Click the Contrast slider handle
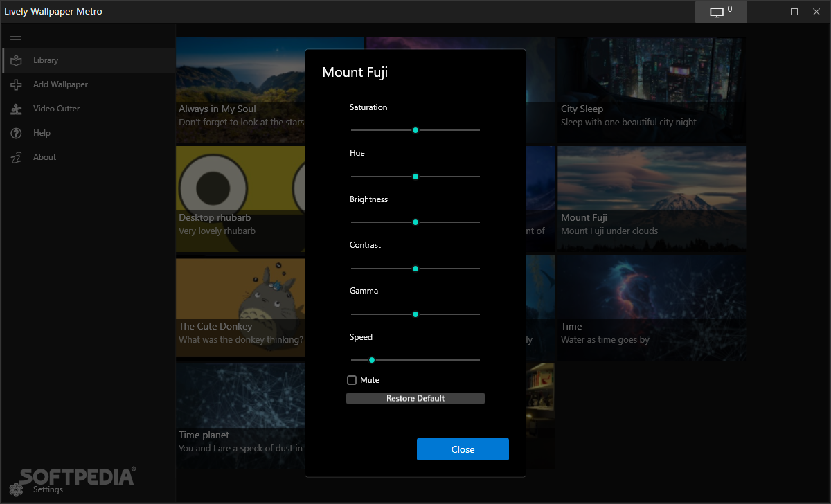Viewport: 831px width, 504px height. pyautogui.click(x=415, y=269)
